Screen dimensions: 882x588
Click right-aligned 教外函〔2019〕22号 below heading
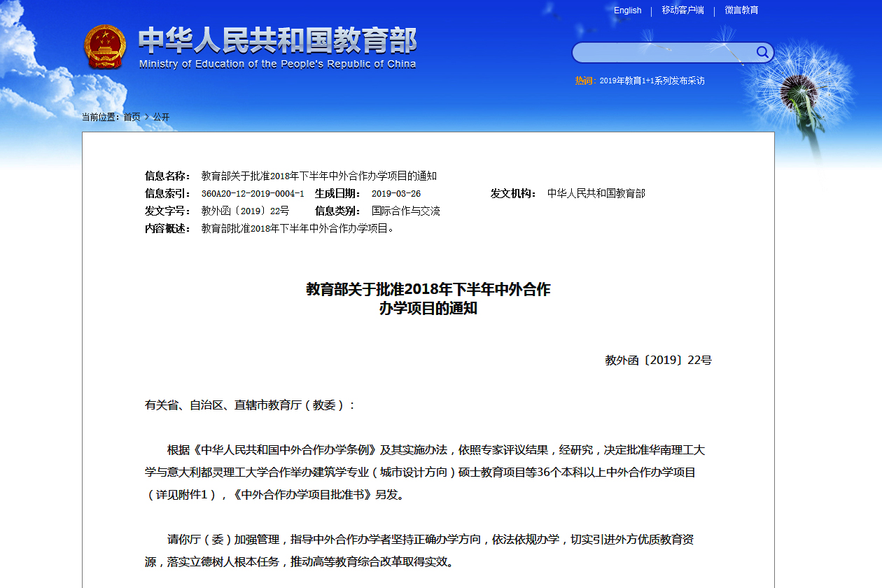tap(659, 360)
